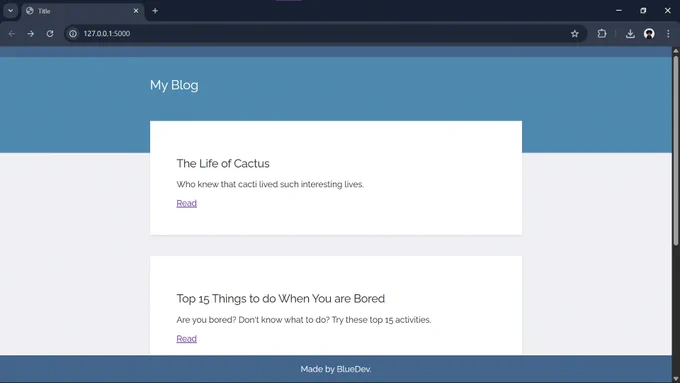Click the scrollbar up arrow
This screenshot has width=680, height=383.
click(x=676, y=51)
